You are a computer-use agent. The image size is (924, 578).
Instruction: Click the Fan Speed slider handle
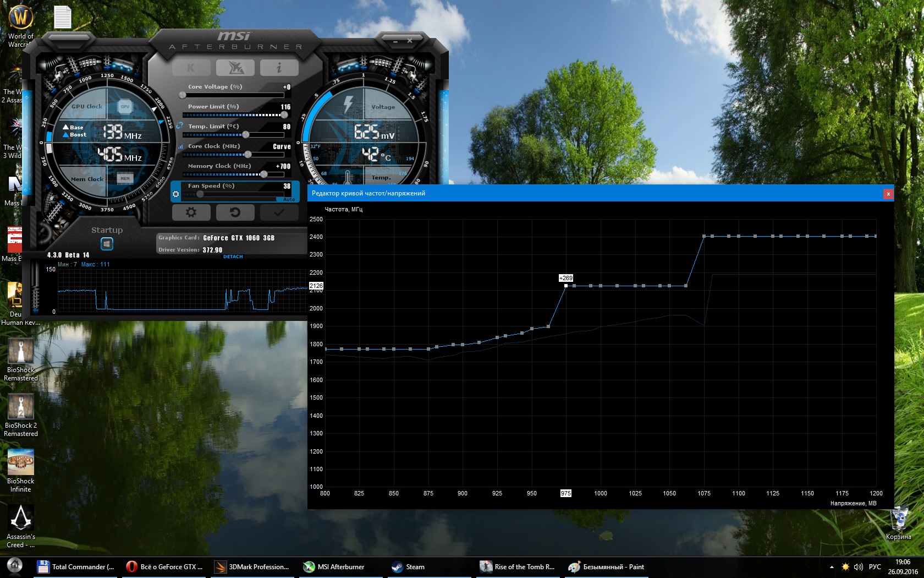(x=200, y=194)
